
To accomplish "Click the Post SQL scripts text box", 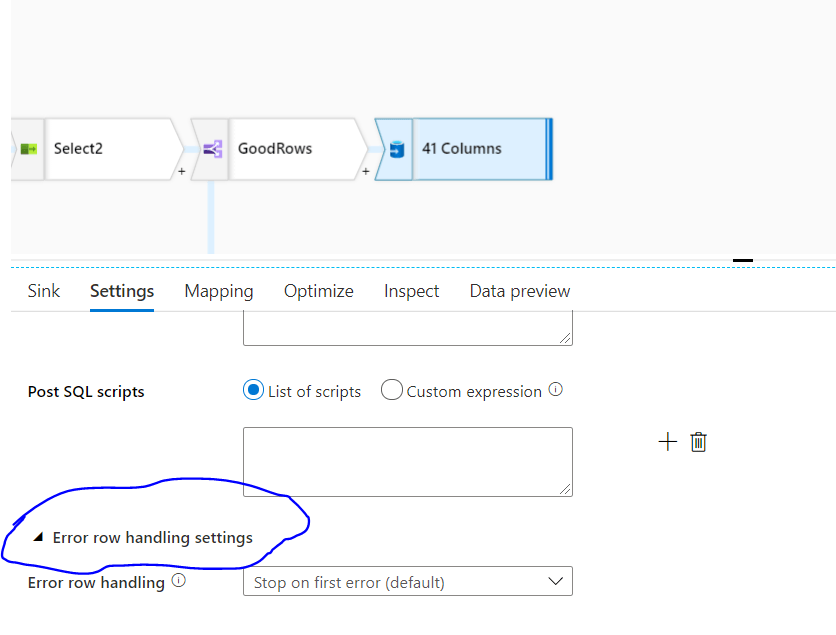I will click(407, 461).
